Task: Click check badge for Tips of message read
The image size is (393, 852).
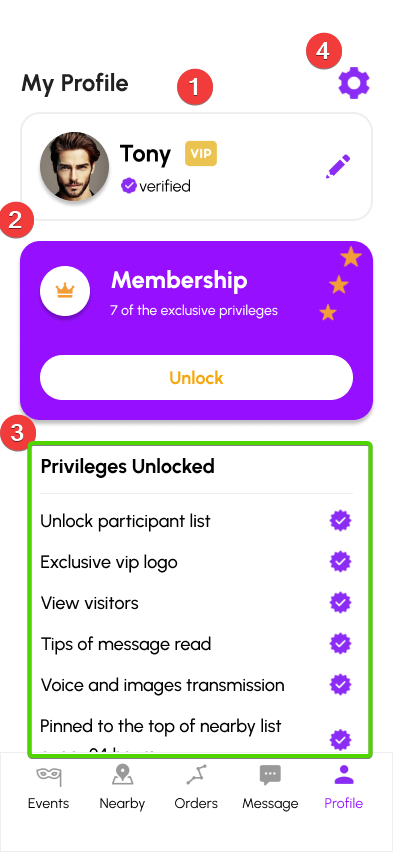Action: (340, 644)
